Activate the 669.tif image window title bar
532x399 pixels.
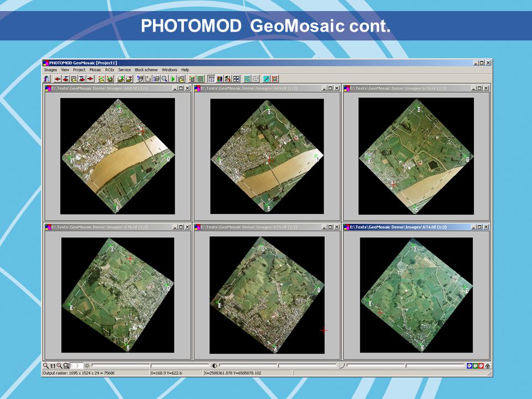tap(267, 88)
